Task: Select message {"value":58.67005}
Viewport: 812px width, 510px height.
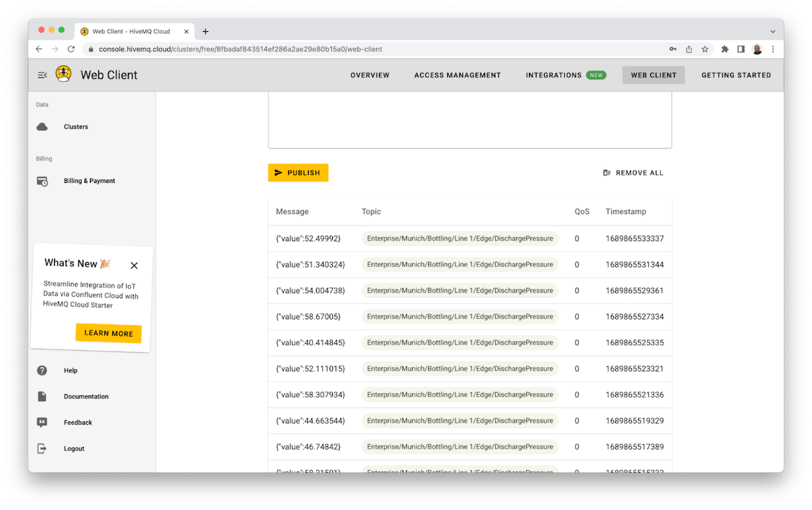Action: [x=309, y=316]
